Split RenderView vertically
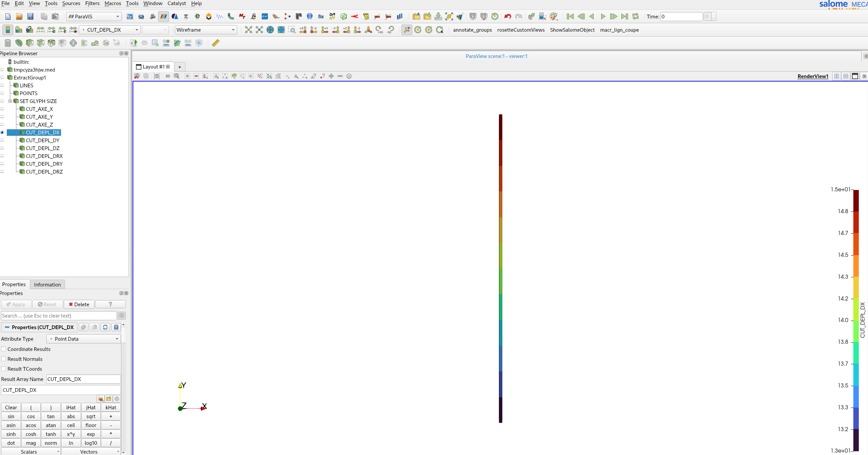Screen dimensions: 868x455 pos(846,76)
